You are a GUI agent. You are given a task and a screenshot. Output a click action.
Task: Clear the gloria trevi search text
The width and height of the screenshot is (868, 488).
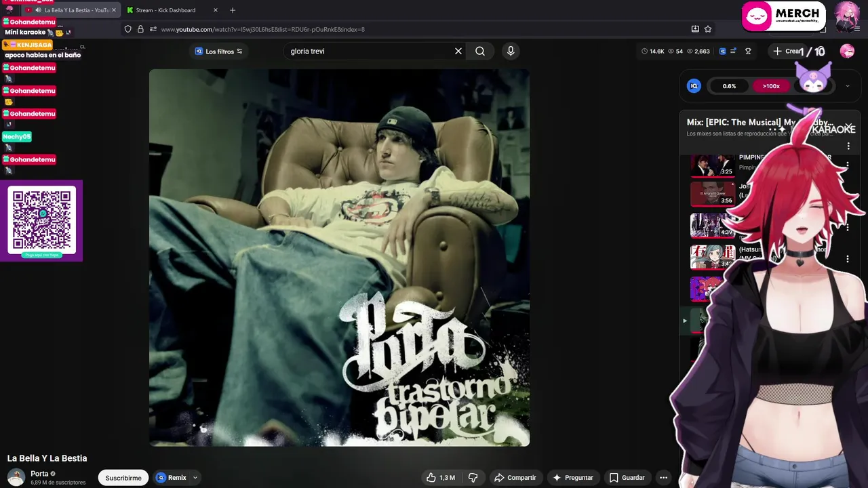(x=458, y=52)
